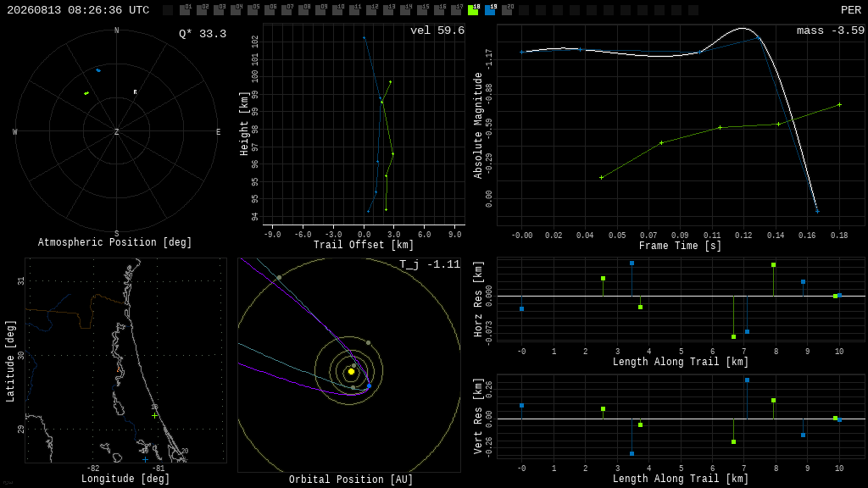
Task: Select station box 14 in top strip
Action: tap(405, 10)
